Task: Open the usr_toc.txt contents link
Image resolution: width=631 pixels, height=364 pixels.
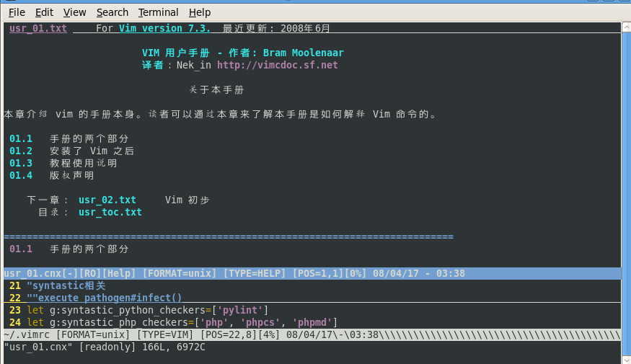Action: (110, 212)
